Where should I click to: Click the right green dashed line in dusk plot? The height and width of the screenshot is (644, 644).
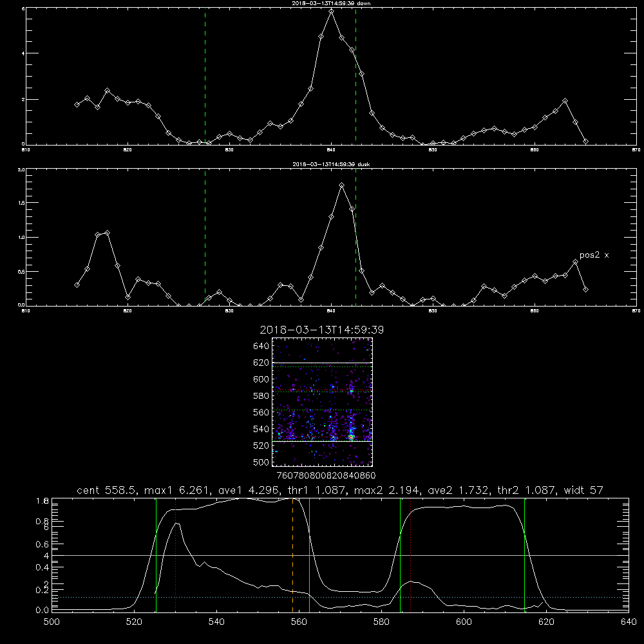[355, 238]
